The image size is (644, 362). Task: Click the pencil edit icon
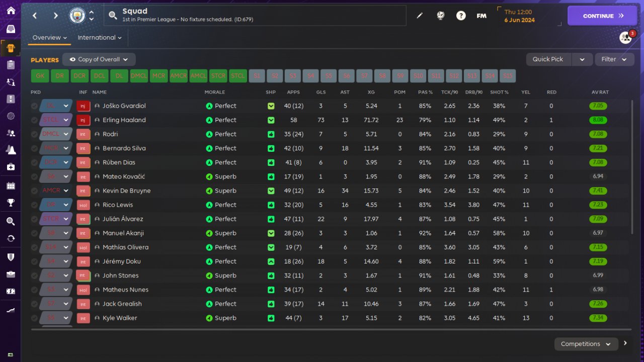(420, 16)
